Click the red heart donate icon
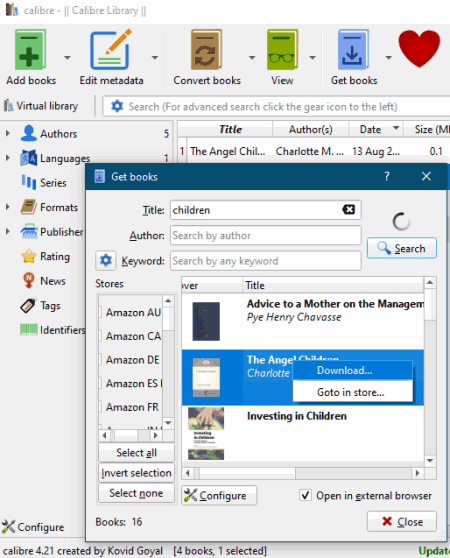Viewport: 450px width, 558px height. [x=419, y=49]
